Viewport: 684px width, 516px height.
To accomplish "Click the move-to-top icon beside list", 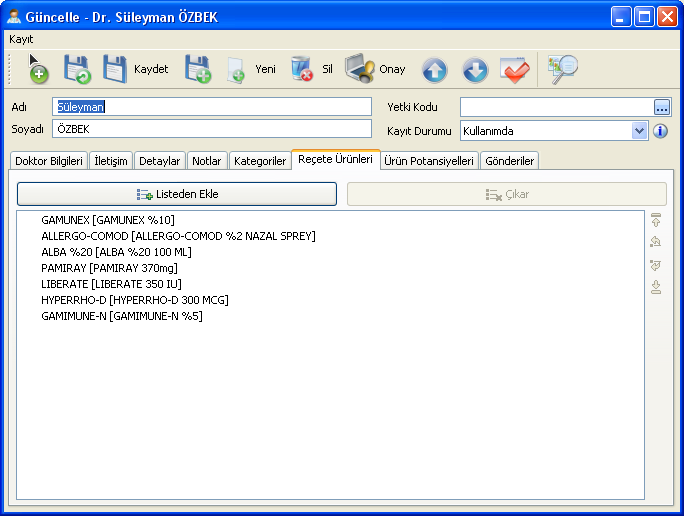I will (656, 220).
